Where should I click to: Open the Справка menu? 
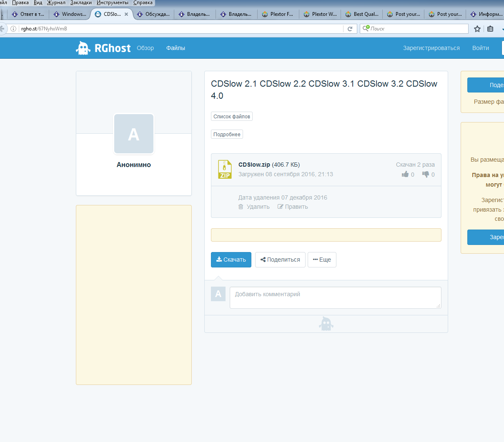pos(143,2)
